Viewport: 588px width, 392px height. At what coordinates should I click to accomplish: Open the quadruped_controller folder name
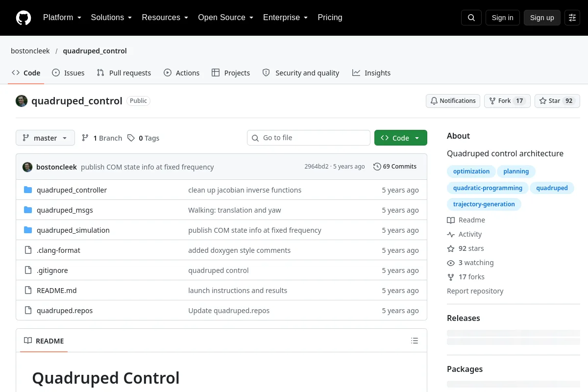point(72,190)
